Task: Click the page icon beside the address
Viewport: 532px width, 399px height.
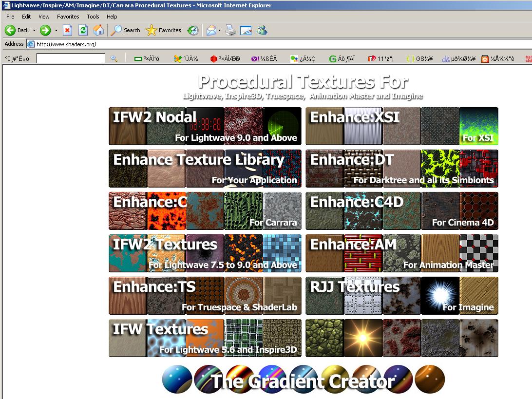Action: pyautogui.click(x=31, y=44)
